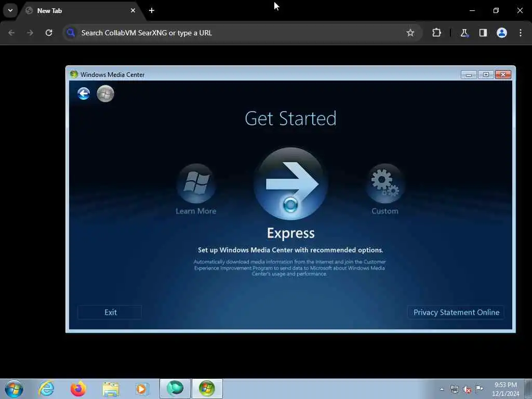This screenshot has height=399, width=532.
Task: Close the Windows Media Center window
Action: [503, 75]
